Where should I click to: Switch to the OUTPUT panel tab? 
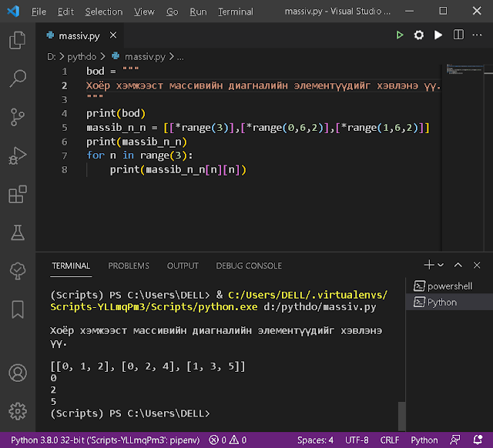(x=183, y=266)
